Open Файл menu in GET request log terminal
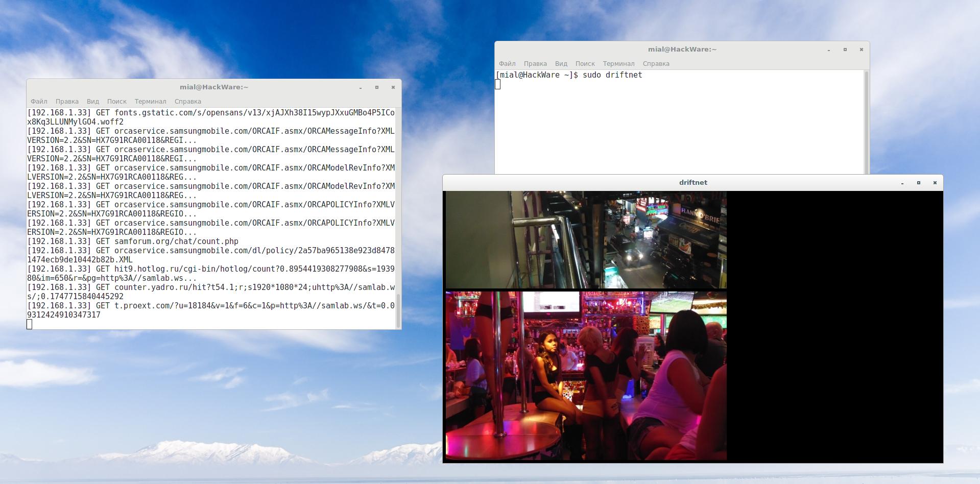 point(39,102)
